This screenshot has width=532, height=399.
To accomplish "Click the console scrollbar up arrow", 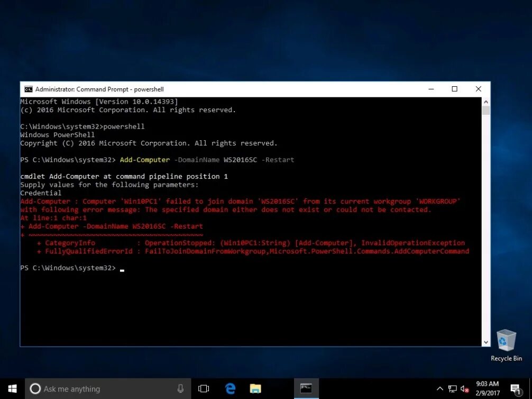I will tap(486, 102).
